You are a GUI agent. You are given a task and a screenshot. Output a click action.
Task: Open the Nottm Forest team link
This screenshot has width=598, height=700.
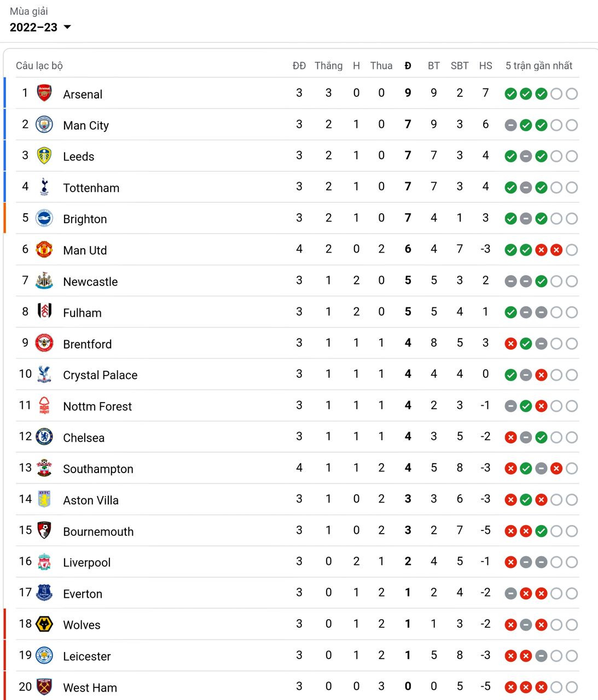click(x=97, y=406)
